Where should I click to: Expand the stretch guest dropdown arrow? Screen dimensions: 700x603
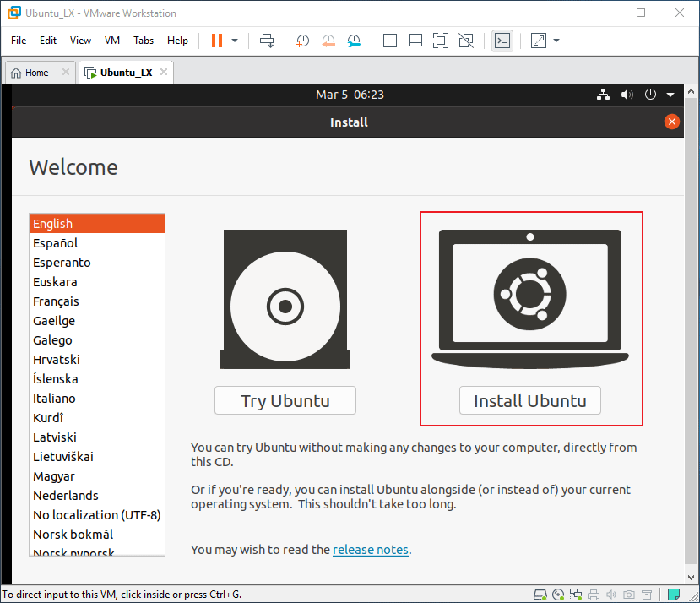(556, 41)
